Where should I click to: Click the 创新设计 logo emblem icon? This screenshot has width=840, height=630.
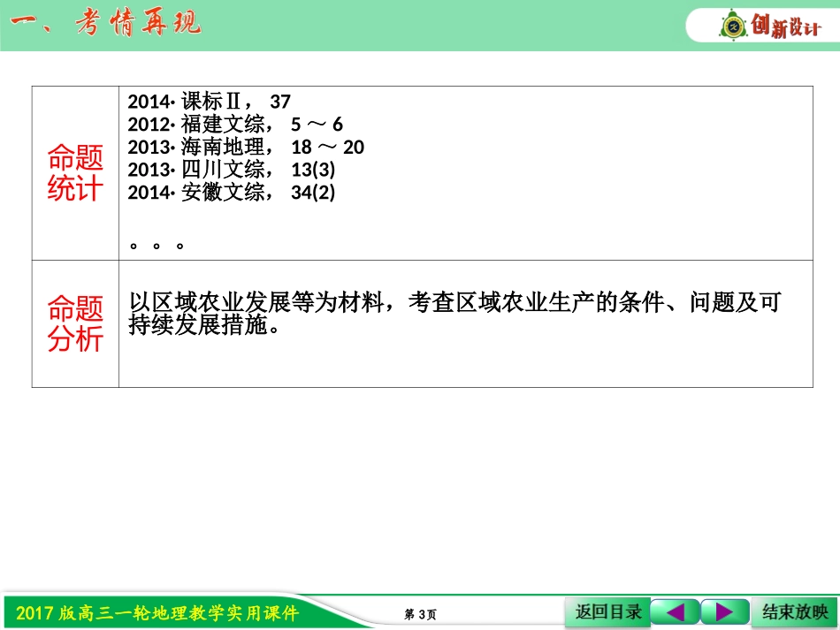(733, 25)
